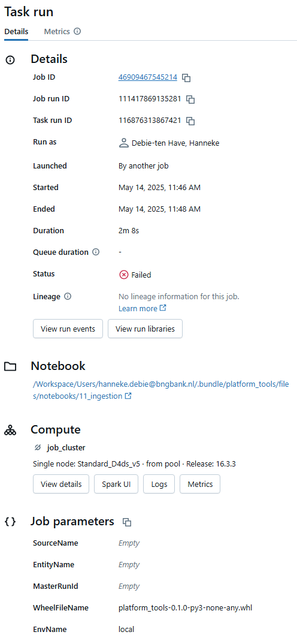This screenshot has height=644, width=297.
Task: Open the Job ID 46909467545214 link
Action: coord(148,77)
